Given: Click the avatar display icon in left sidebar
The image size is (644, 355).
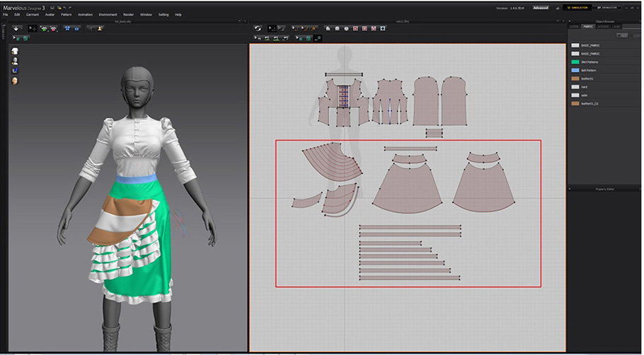Looking at the screenshot, I should point(14,61).
